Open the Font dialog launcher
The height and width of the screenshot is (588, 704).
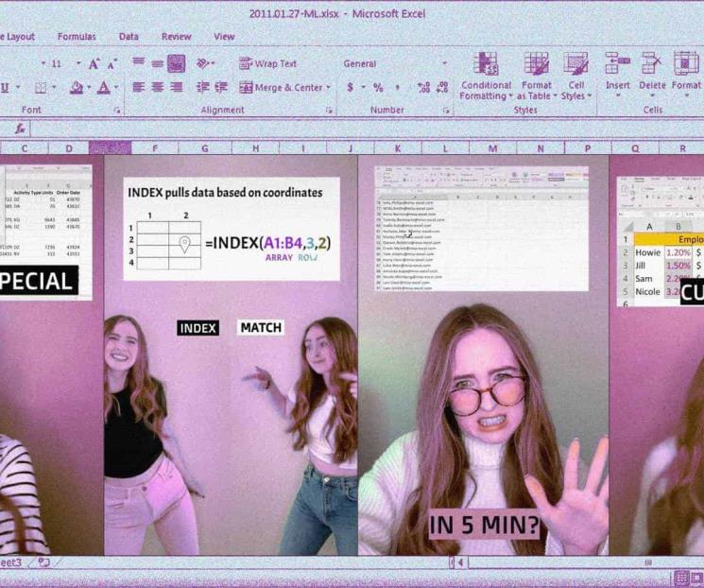pyautogui.click(x=117, y=110)
